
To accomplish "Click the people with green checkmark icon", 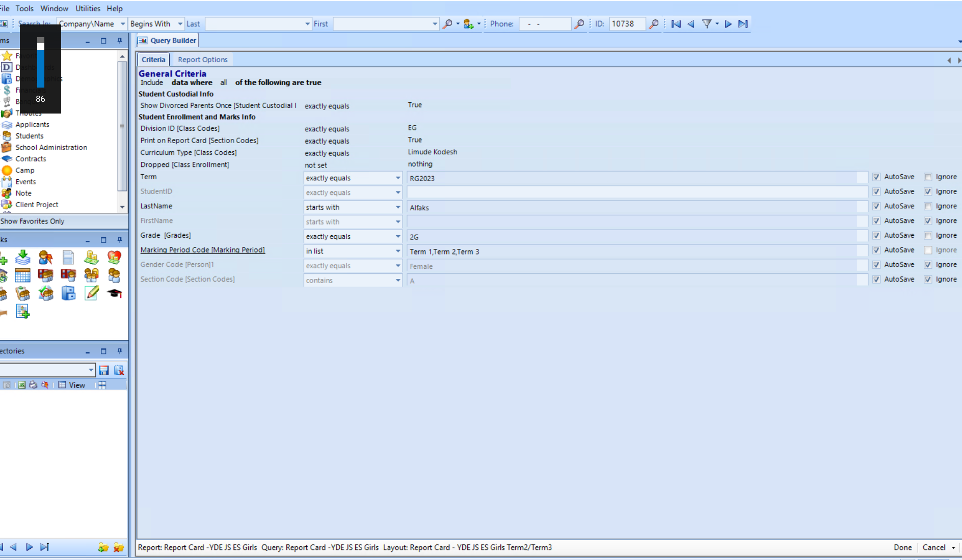I will pyautogui.click(x=45, y=293).
